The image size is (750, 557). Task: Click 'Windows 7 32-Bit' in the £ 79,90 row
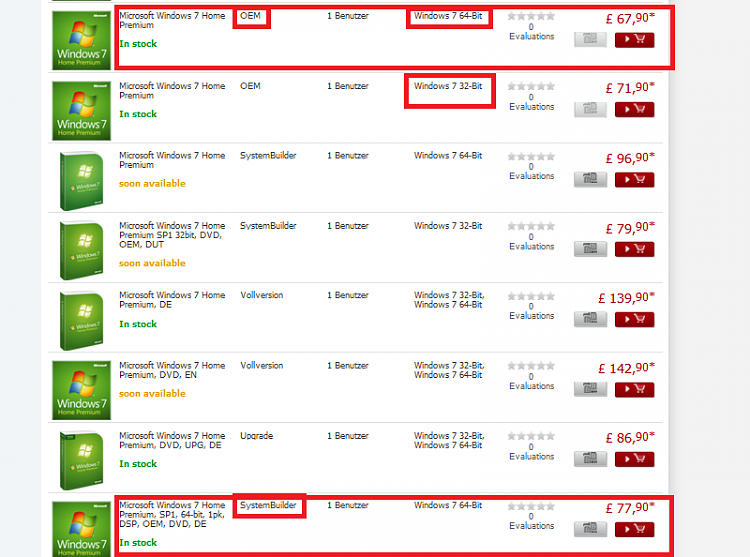coord(448,226)
